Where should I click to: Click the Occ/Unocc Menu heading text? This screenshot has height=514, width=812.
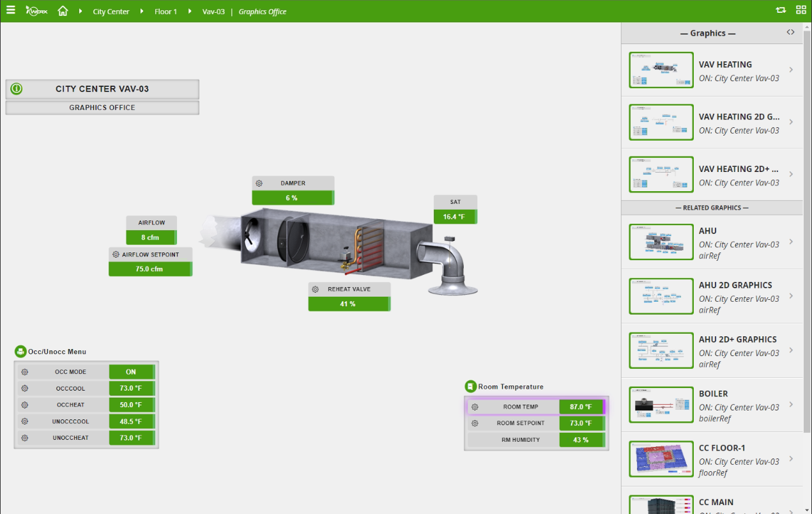57,352
